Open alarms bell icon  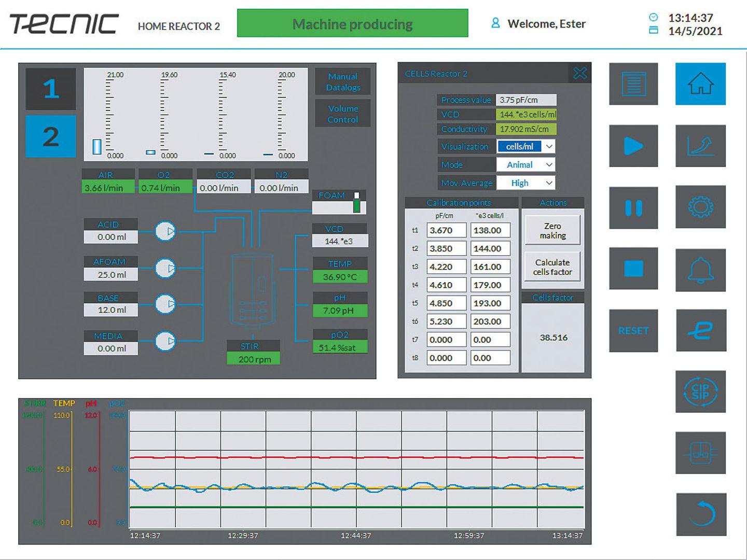click(x=700, y=270)
